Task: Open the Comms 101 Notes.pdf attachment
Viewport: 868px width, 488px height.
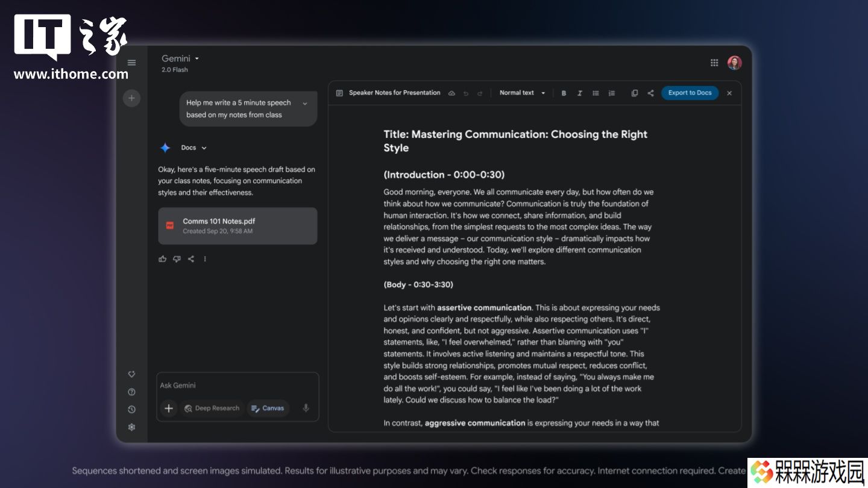Action: tap(237, 226)
